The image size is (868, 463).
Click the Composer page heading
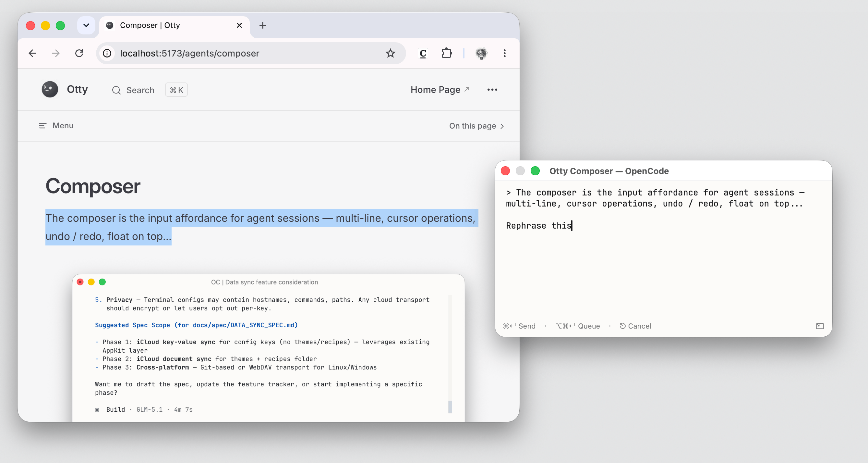click(x=93, y=186)
